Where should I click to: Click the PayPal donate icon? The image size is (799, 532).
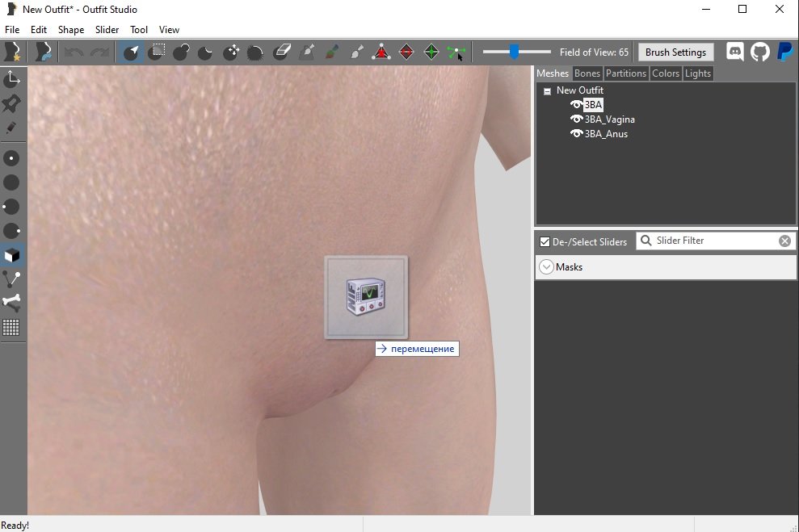tap(784, 52)
